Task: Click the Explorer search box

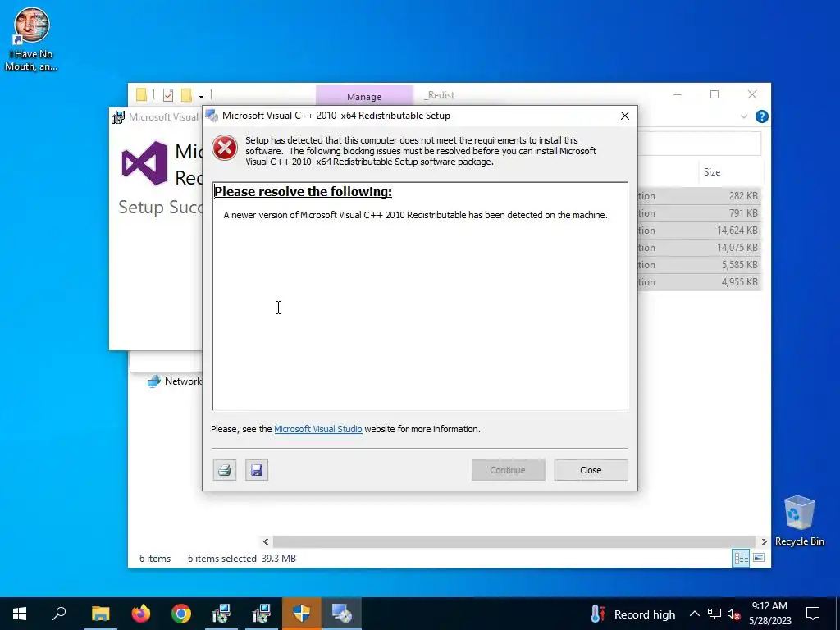Action: pyautogui.click(x=699, y=144)
